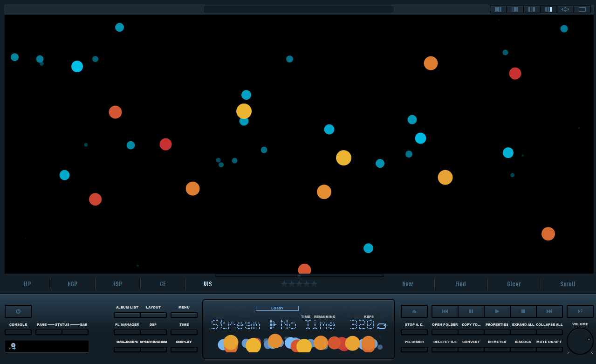Pause the current playback
Viewport: 596px width, 364px height.
click(x=471, y=311)
